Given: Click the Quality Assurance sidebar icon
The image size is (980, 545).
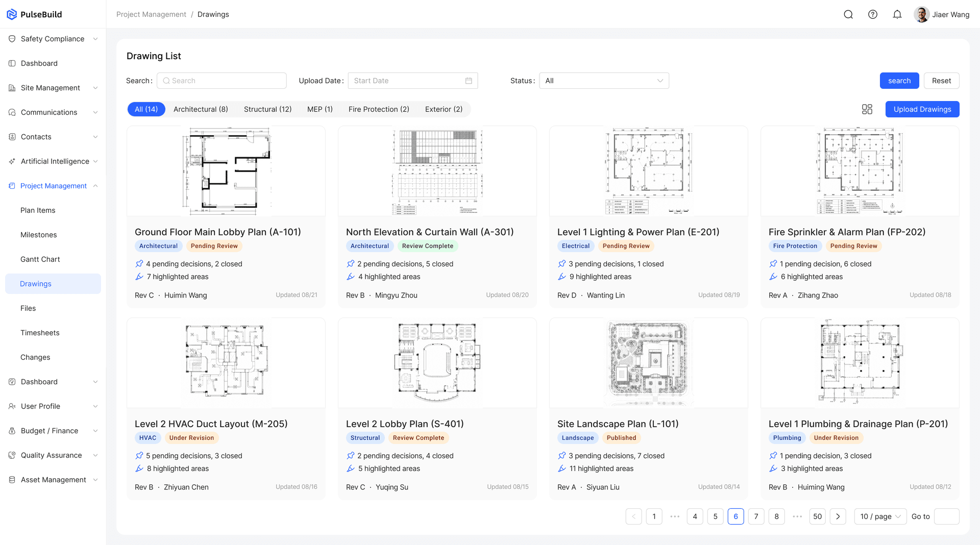Looking at the screenshot, I should (x=12, y=455).
